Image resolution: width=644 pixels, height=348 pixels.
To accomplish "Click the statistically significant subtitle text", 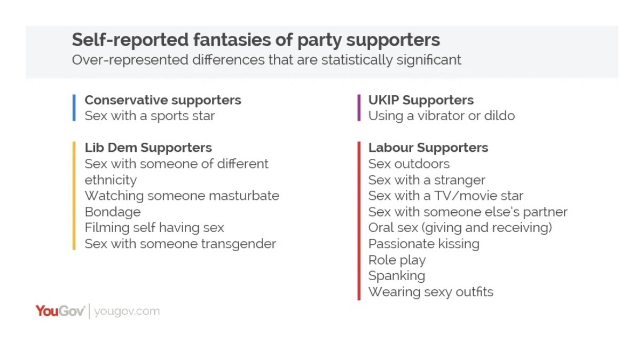I will [266, 59].
